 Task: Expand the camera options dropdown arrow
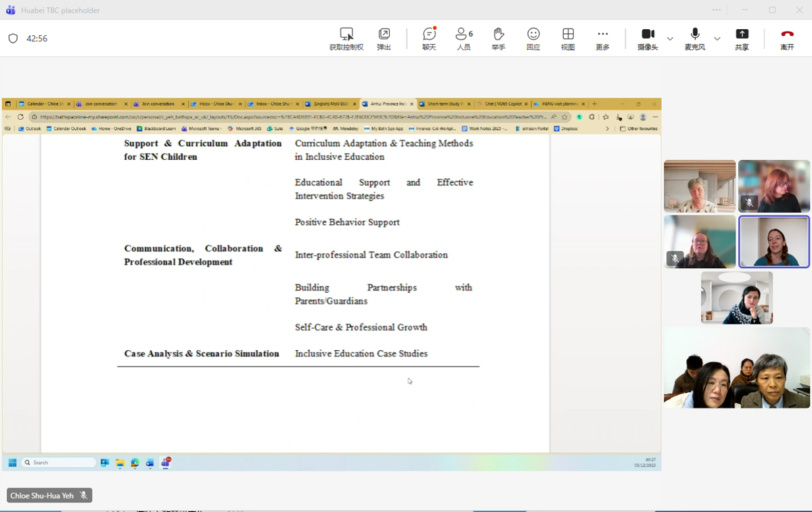click(670, 39)
